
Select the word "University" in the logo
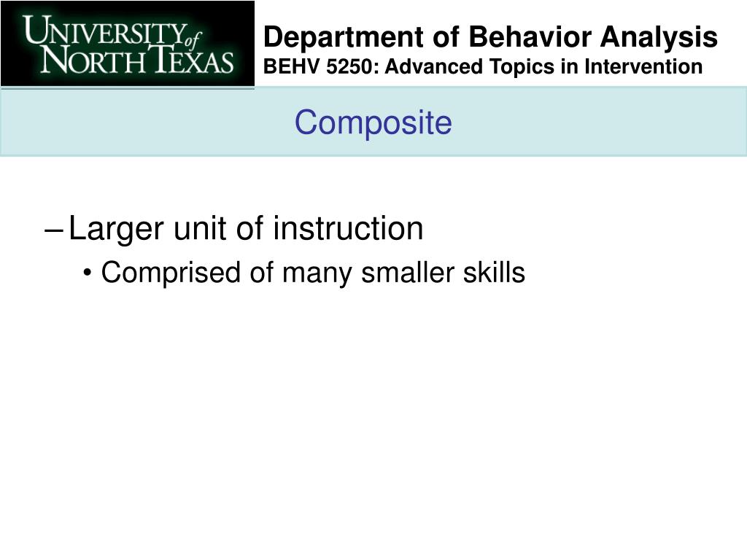pyautogui.click(x=104, y=31)
